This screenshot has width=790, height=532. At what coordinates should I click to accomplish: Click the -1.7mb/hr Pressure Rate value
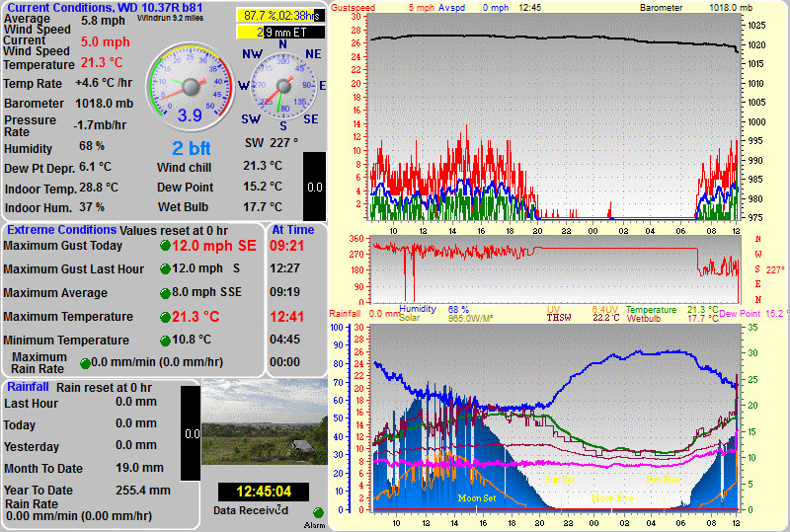point(100,125)
